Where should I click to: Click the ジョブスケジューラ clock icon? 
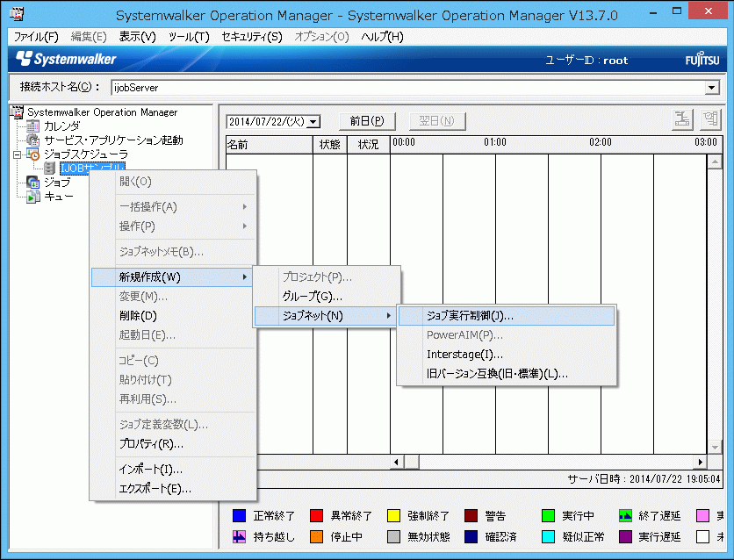[x=33, y=154]
